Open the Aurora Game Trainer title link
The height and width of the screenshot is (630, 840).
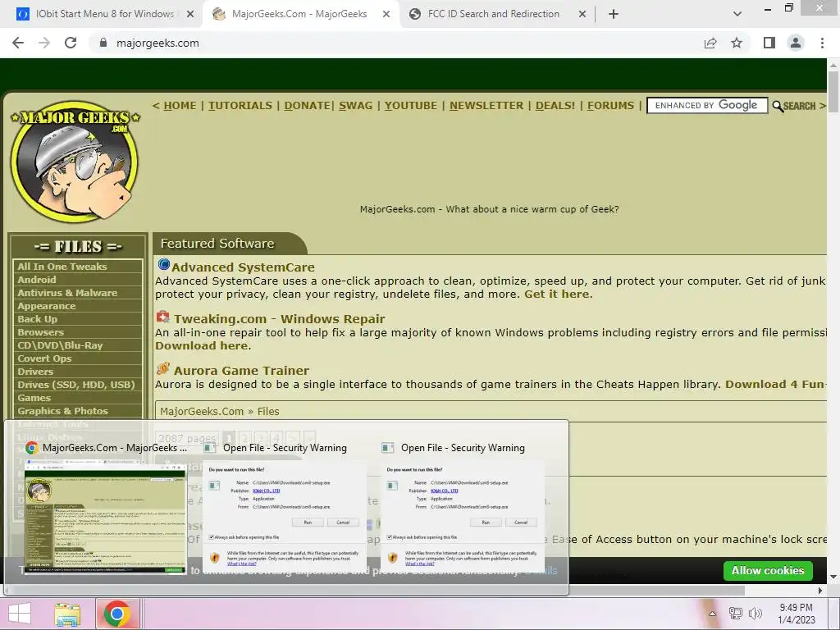pyautogui.click(x=241, y=371)
